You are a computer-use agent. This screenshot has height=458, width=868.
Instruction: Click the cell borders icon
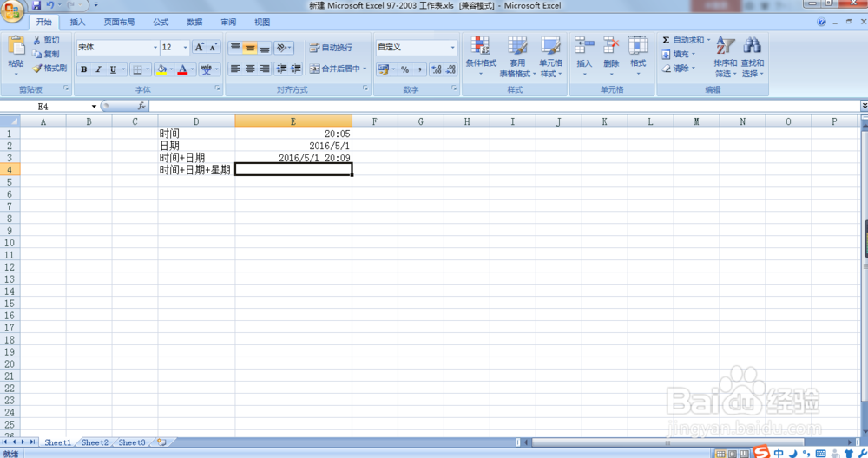(x=137, y=69)
